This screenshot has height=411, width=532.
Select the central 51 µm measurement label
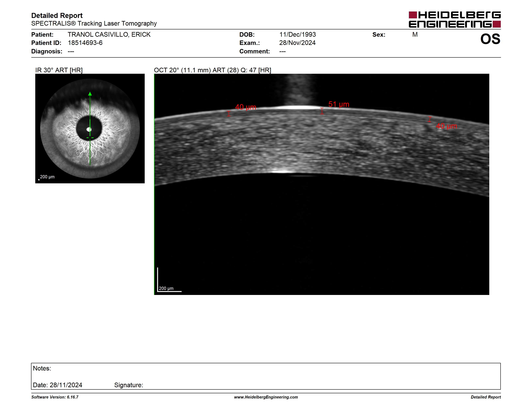339,104
